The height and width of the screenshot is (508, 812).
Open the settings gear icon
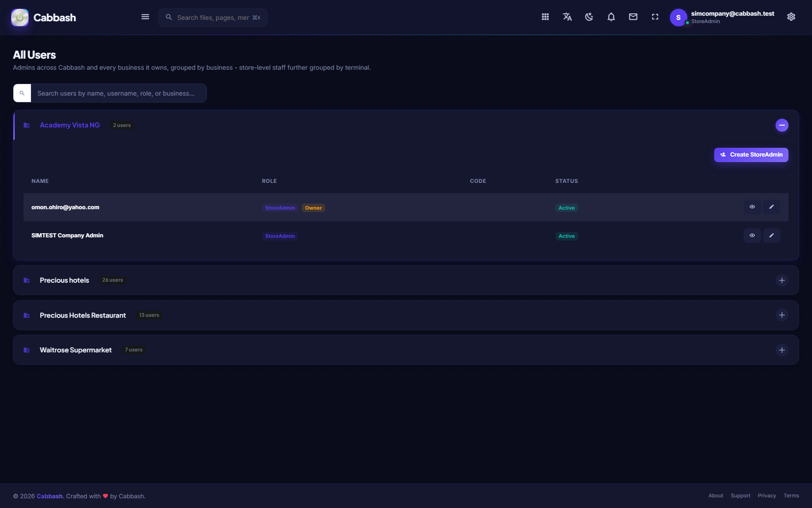[791, 17]
